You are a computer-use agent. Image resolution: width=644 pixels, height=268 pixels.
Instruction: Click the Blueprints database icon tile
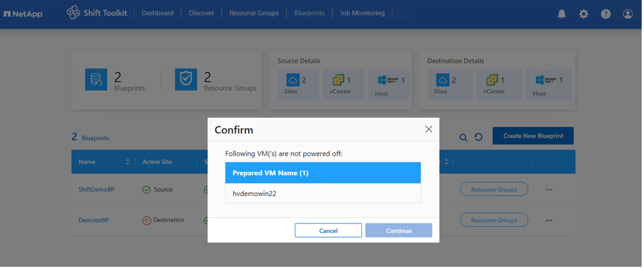click(x=96, y=79)
